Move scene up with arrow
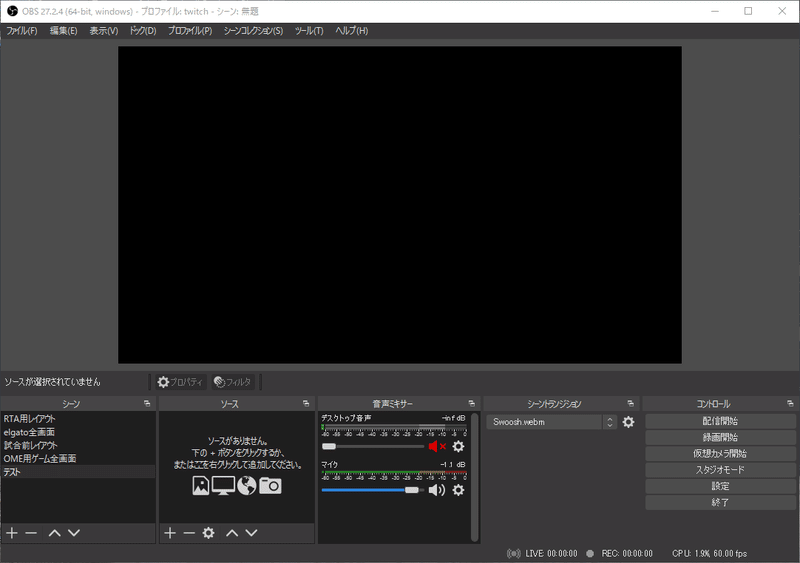Screen dimensions: 800x563 coord(55,533)
